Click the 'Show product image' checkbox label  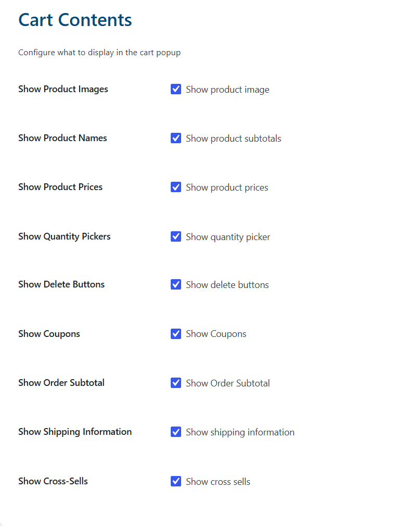[227, 90]
